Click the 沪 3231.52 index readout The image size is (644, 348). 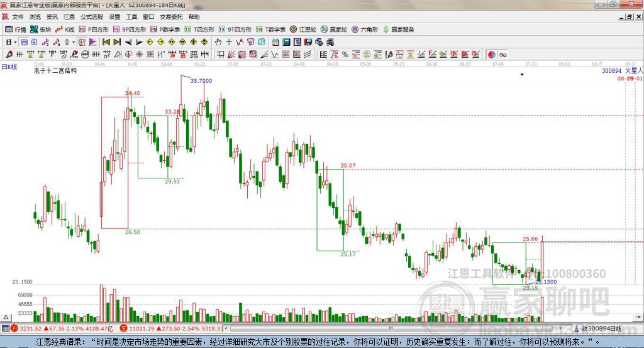point(62,329)
